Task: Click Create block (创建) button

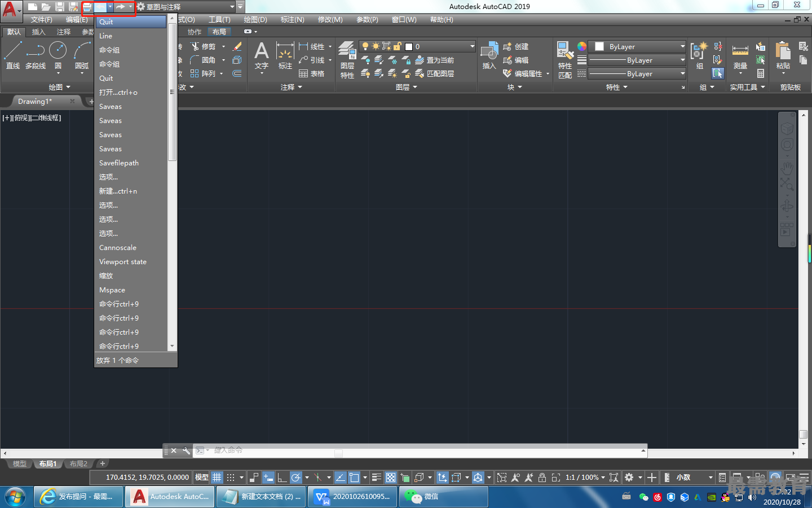Action: pyautogui.click(x=516, y=46)
